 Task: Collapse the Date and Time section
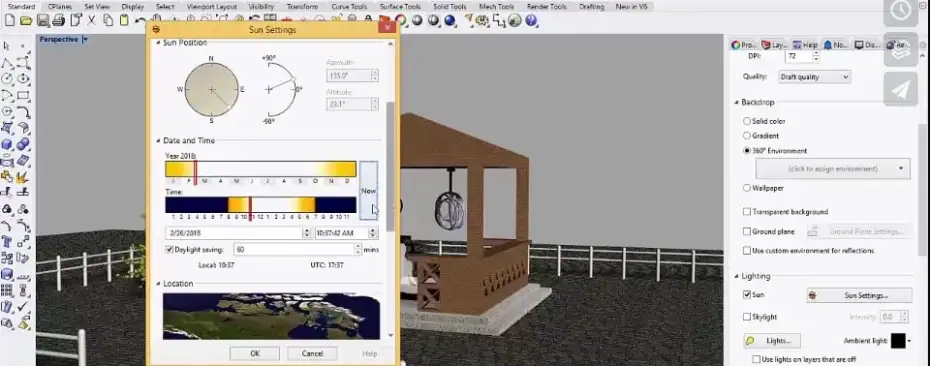tap(158, 141)
